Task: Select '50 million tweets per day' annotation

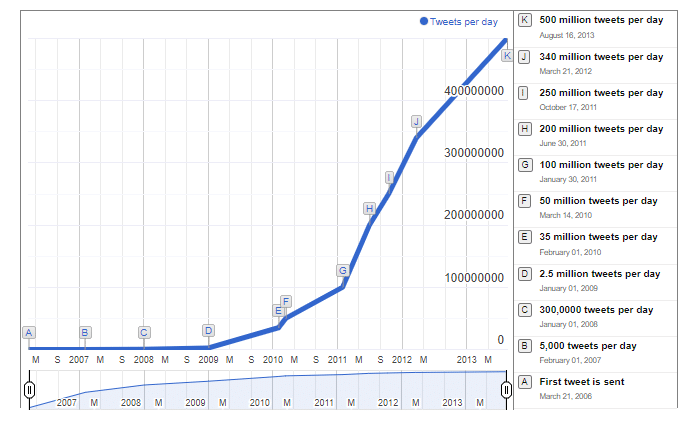Action: tap(598, 201)
